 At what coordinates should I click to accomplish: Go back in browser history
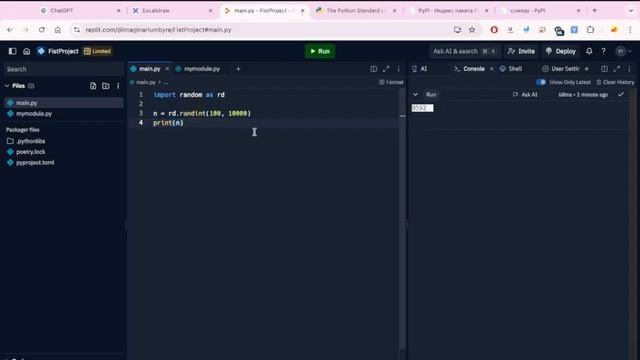point(10,29)
